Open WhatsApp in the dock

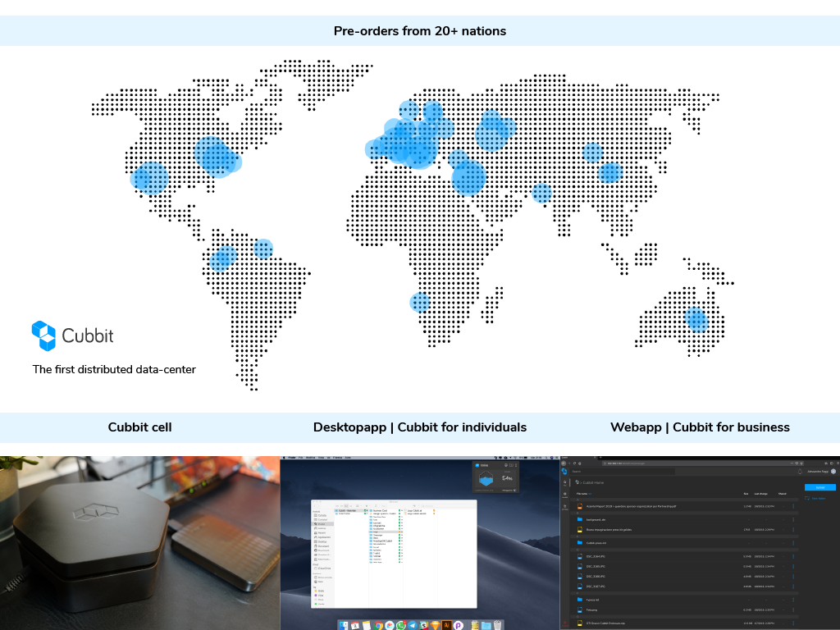[401, 625]
